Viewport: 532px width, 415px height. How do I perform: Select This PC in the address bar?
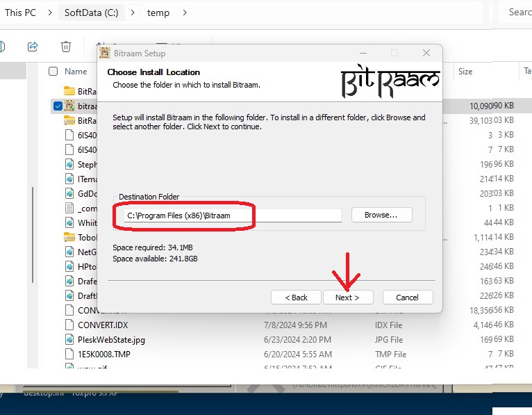click(20, 13)
